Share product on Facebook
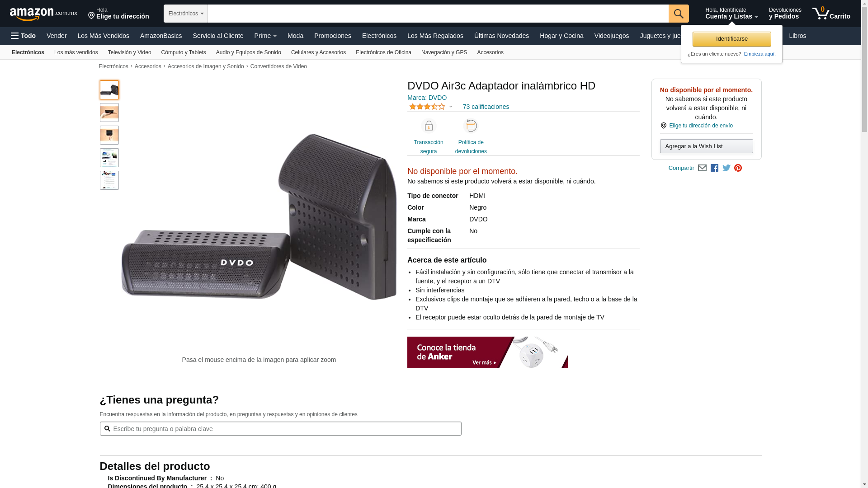Screen dimensions: 868x488 714,168
